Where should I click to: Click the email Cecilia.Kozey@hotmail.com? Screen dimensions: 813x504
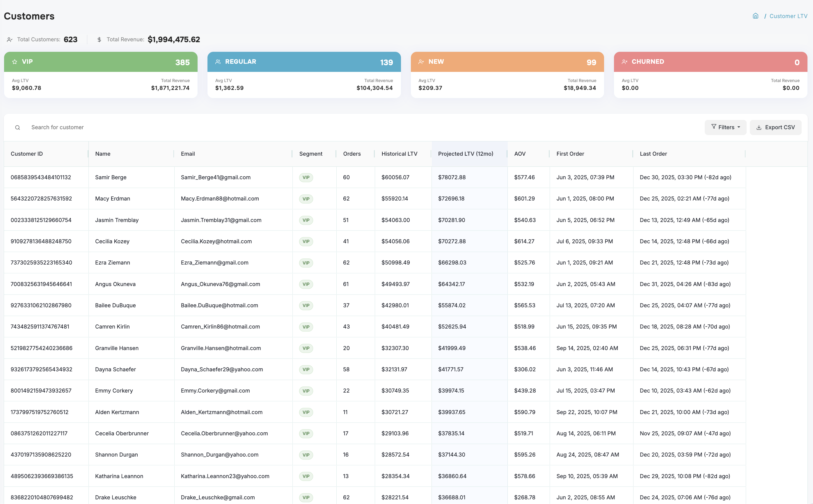[x=216, y=241]
